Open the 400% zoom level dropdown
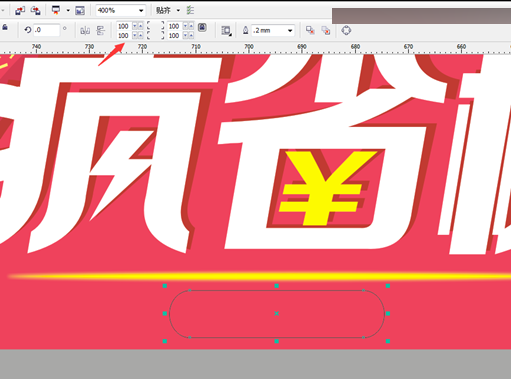Screen dimensions: 511x379 pos(141,11)
